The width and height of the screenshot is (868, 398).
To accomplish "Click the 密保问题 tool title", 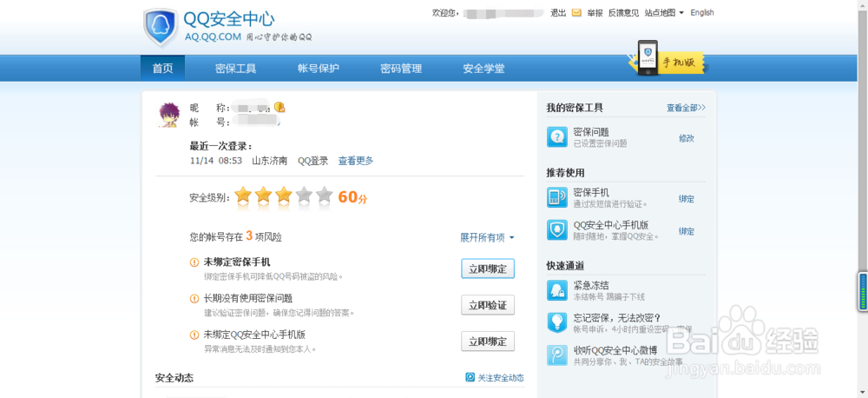I will pos(591,132).
